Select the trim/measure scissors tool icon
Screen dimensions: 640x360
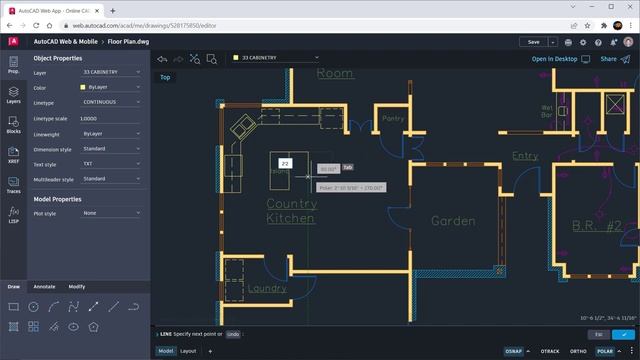point(195,59)
